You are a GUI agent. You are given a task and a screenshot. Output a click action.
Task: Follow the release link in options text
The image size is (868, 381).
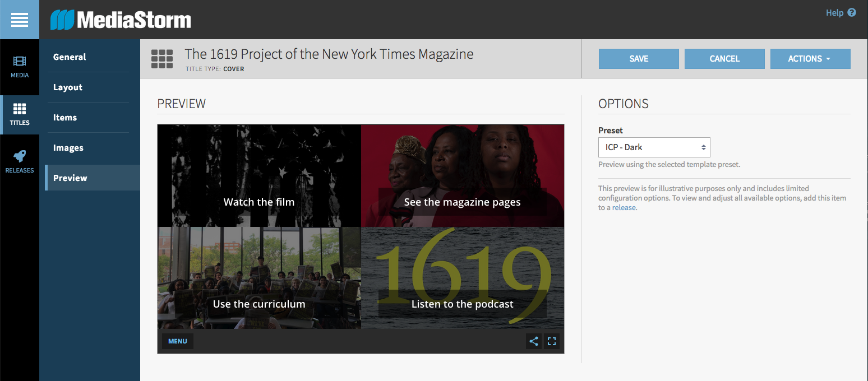[624, 207]
